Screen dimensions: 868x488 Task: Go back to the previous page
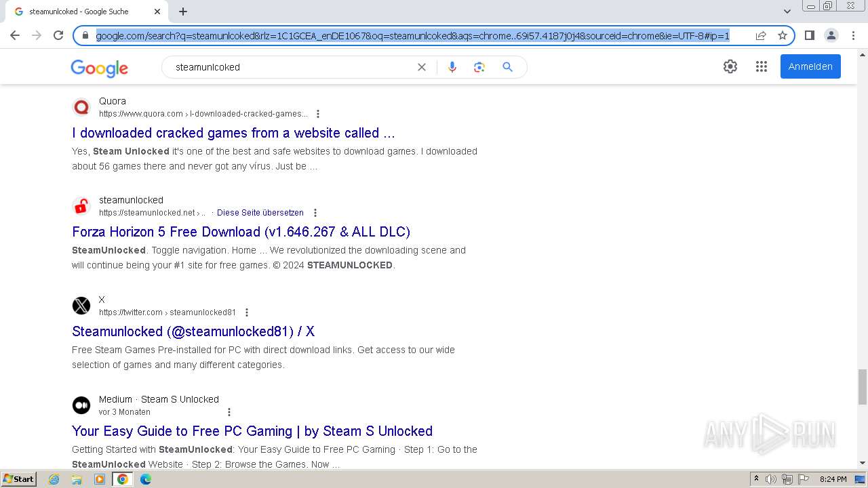[15, 35]
